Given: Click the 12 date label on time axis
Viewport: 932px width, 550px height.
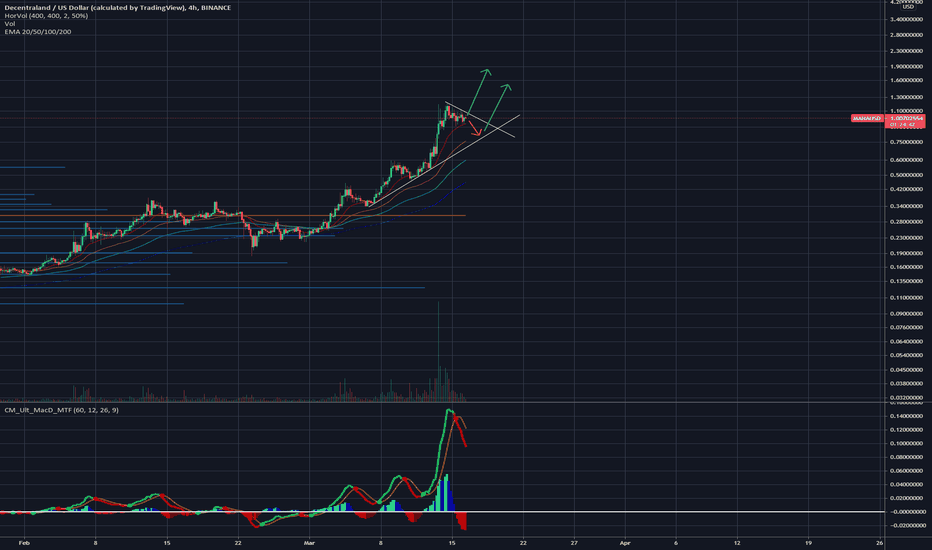Looking at the screenshot, I should click(x=737, y=543).
